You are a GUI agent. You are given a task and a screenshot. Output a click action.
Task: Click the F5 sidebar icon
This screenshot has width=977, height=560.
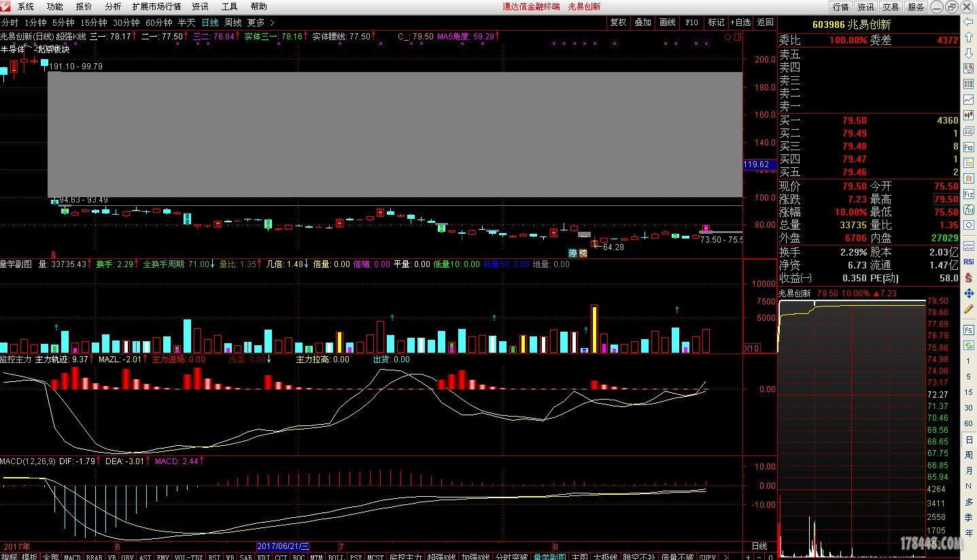969,330
